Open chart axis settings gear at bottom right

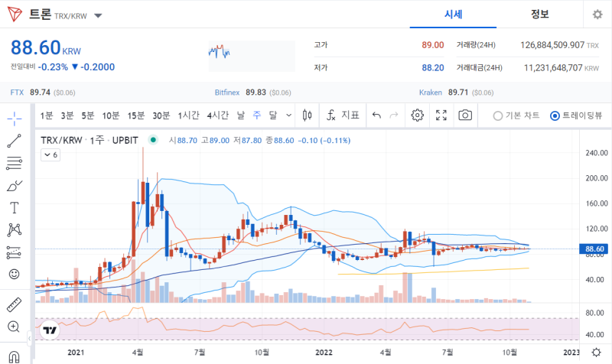pyautogui.click(x=597, y=353)
